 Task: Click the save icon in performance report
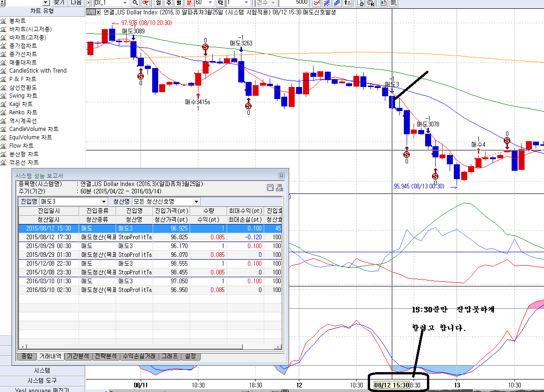pyautogui.click(x=270, y=187)
